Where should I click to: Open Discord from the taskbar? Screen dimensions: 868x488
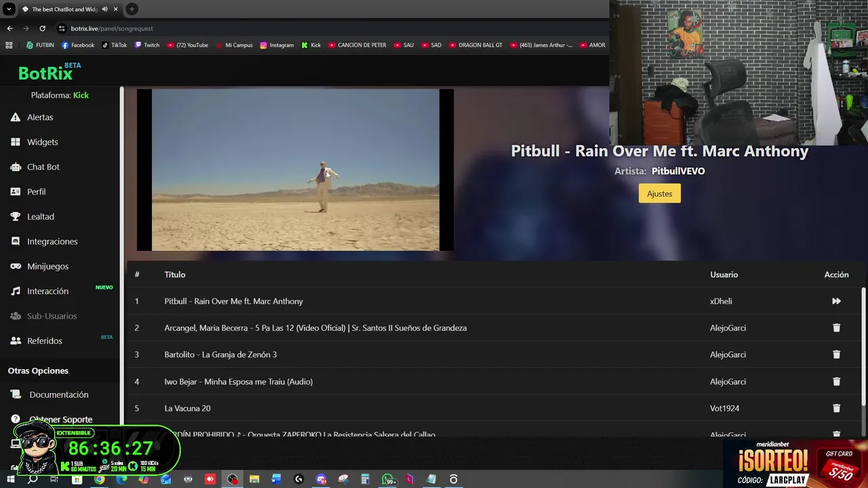click(321, 479)
